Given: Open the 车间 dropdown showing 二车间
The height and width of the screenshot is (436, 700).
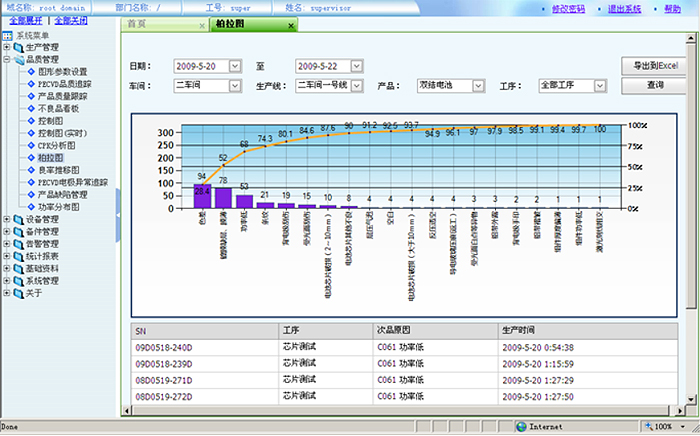Looking at the screenshot, I should (x=235, y=86).
